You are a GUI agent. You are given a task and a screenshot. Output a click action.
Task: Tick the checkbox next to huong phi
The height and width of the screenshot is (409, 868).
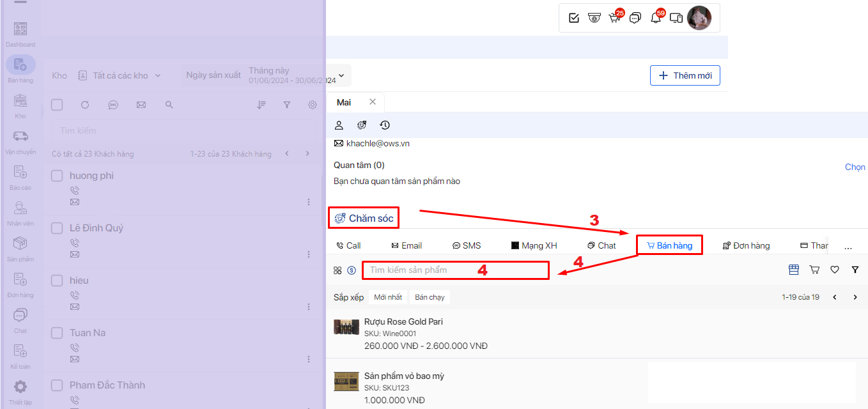click(x=57, y=176)
